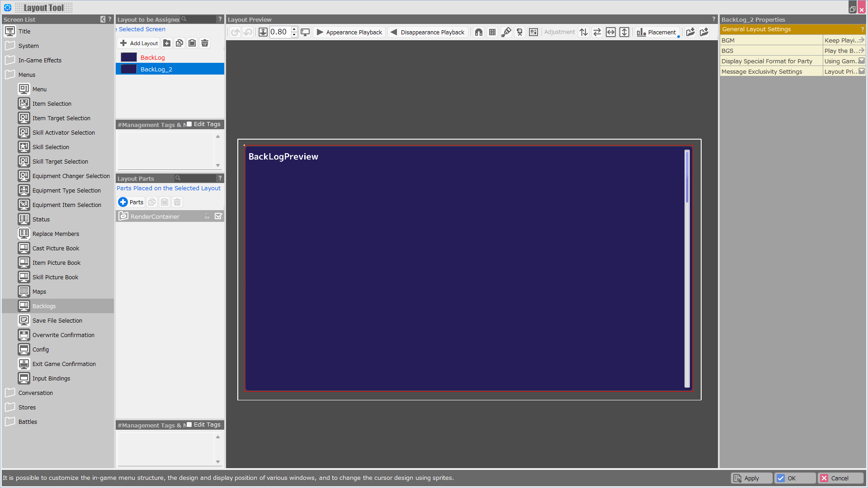Click the Cancel button
The height and width of the screenshot is (488, 868).
pos(841,478)
